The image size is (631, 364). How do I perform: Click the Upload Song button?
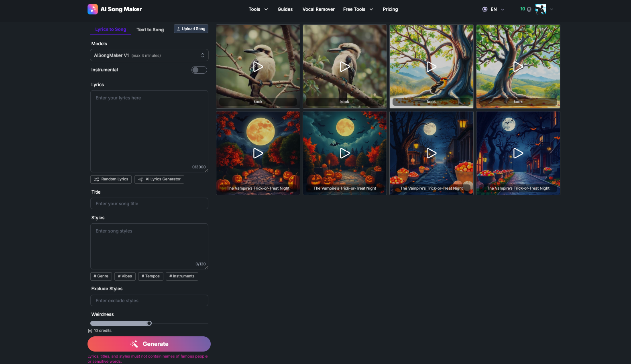(x=191, y=29)
